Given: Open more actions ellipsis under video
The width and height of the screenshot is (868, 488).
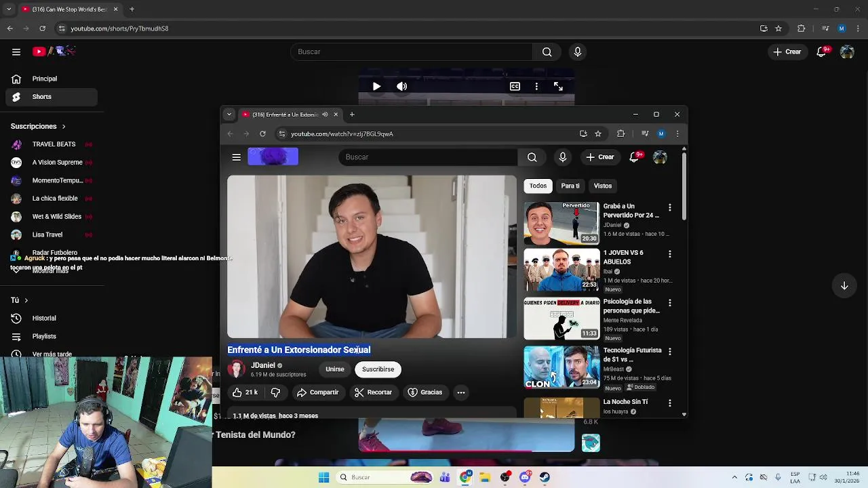Looking at the screenshot, I should pyautogui.click(x=461, y=392).
